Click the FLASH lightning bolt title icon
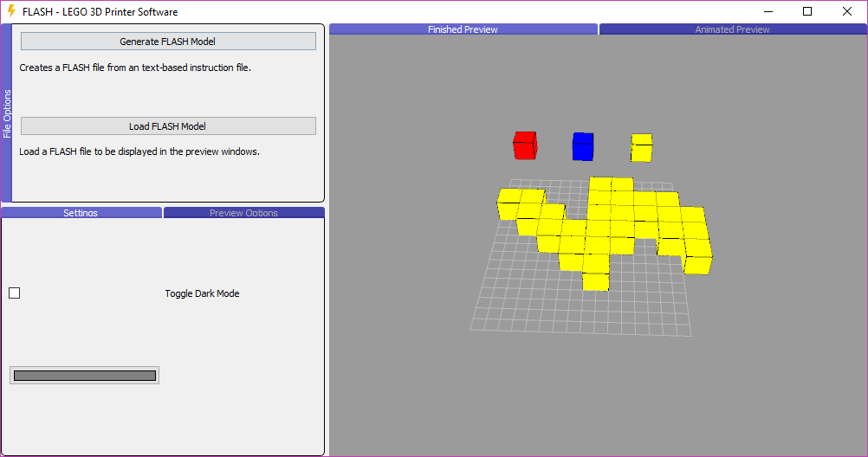 [x=11, y=11]
